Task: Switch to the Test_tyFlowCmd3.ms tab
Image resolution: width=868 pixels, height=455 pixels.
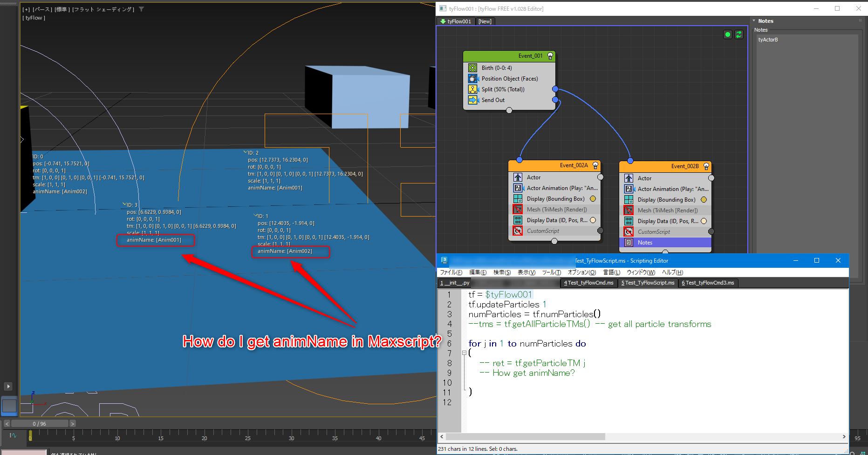Action: pyautogui.click(x=708, y=283)
